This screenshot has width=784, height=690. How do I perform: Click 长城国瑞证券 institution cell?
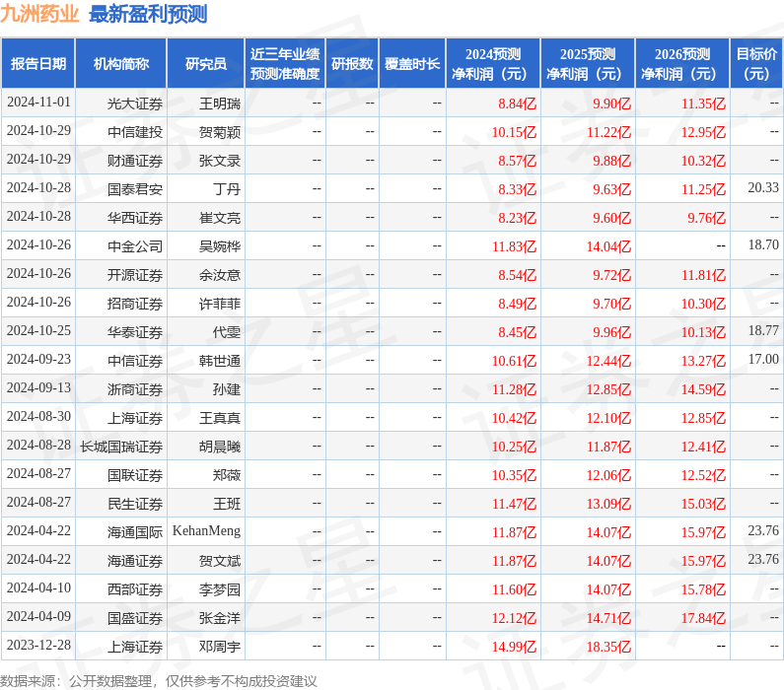(121, 447)
